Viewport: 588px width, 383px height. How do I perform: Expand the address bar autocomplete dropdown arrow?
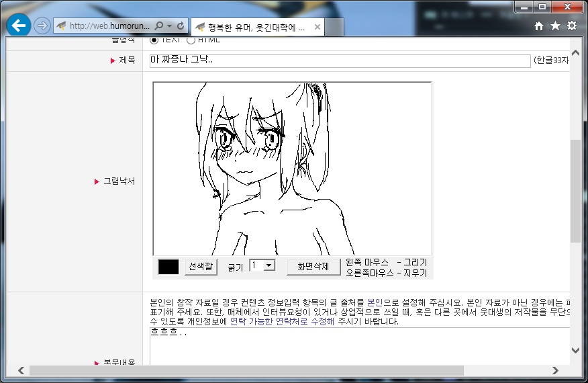170,26
